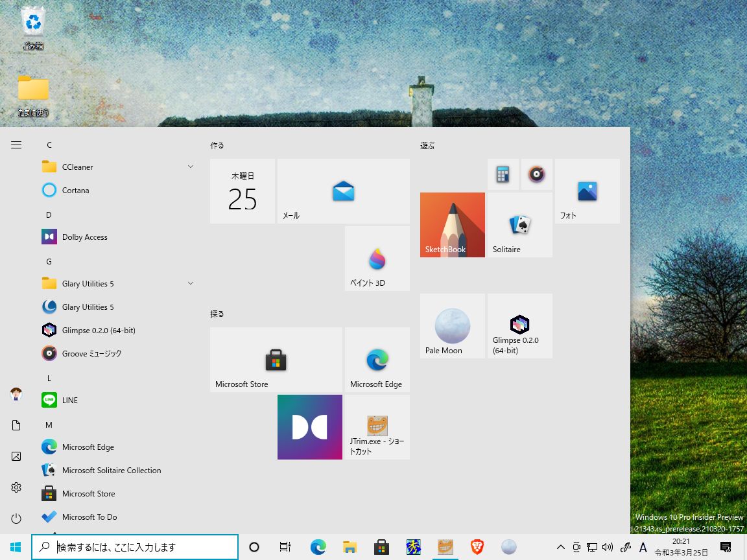747x560 pixels.
Task: Open the ペイント 3D tile
Action: 377,258
